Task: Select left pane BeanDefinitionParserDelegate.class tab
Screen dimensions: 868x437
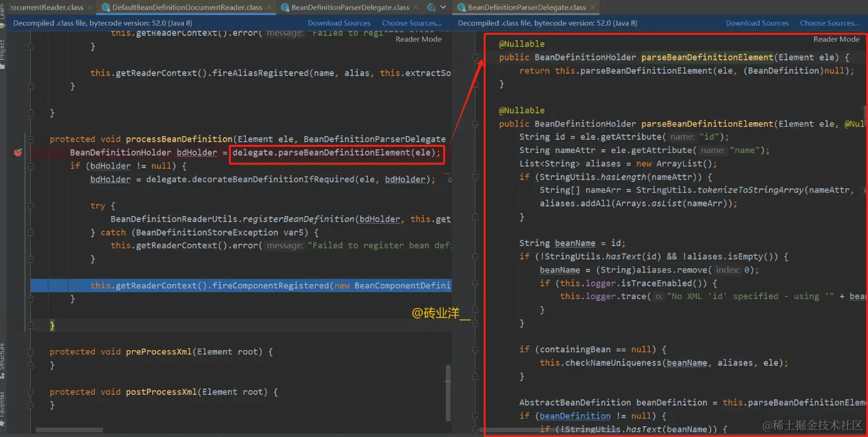Action: pyautogui.click(x=350, y=8)
